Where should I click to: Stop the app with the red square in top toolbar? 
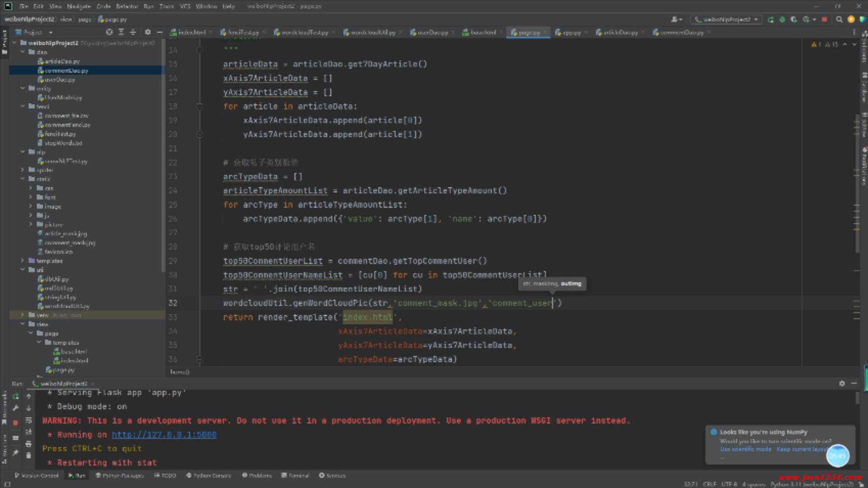(x=824, y=19)
